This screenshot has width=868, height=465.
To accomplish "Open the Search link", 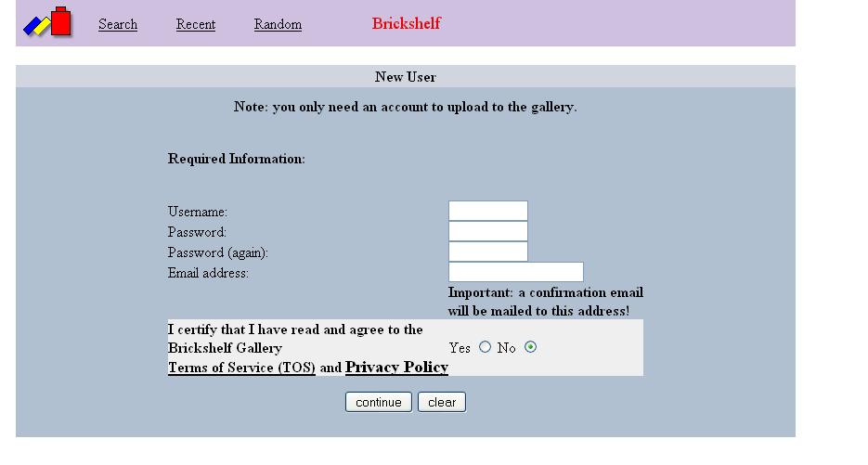I will pos(118,24).
